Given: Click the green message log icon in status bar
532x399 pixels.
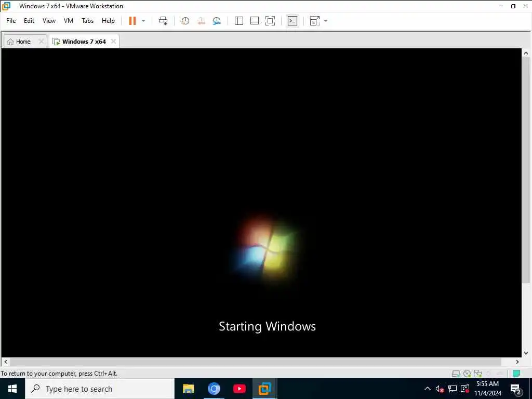Looking at the screenshot, I should pyautogui.click(x=516, y=374).
